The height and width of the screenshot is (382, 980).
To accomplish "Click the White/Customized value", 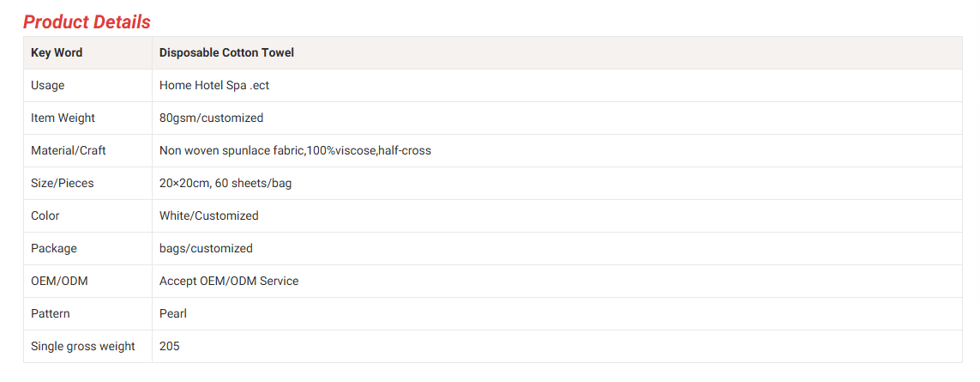I will pyautogui.click(x=208, y=215).
